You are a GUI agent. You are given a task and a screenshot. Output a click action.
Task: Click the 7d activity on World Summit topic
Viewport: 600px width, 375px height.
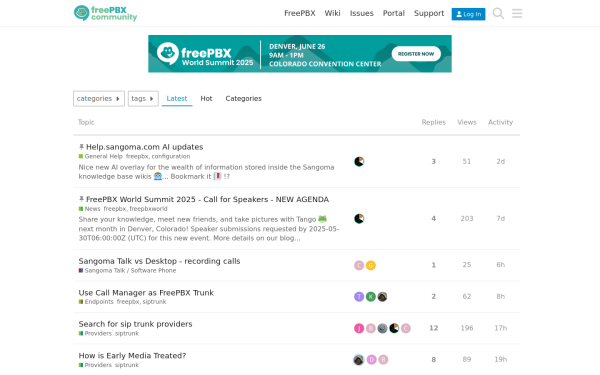coord(501,218)
